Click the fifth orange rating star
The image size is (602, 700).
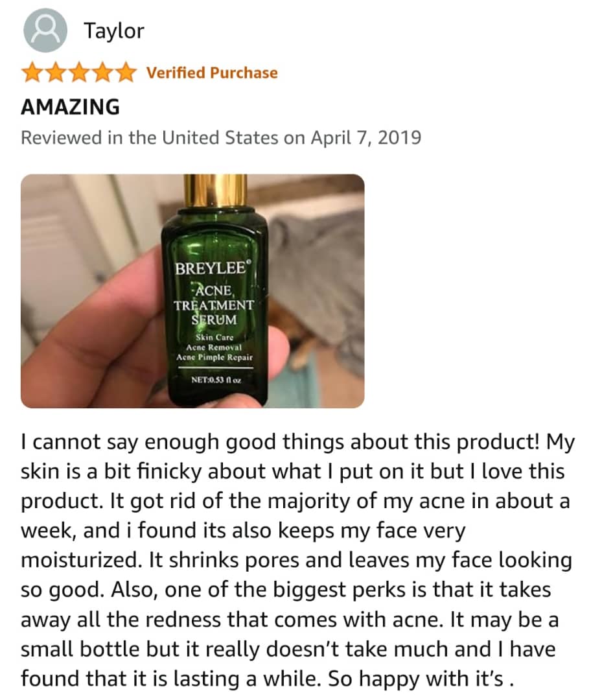tap(126, 73)
